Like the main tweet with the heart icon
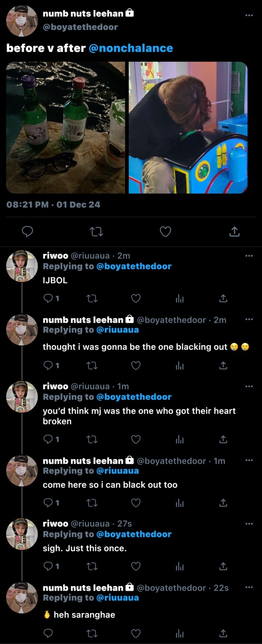Screen dimensions: 262x644 click(165, 231)
